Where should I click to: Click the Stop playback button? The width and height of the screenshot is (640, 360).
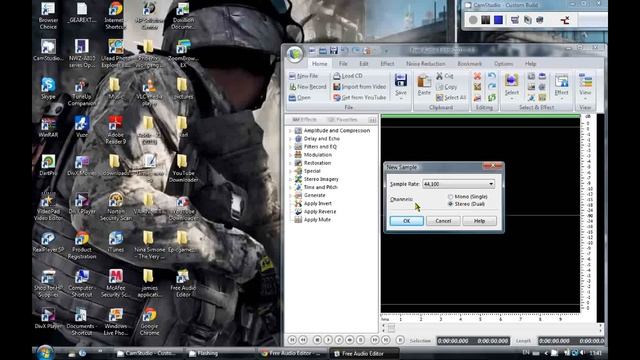pyautogui.click(x=317, y=340)
